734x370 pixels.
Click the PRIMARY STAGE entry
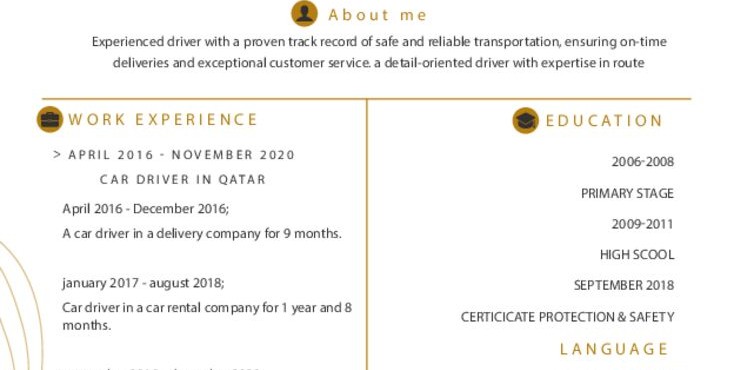tap(627, 193)
